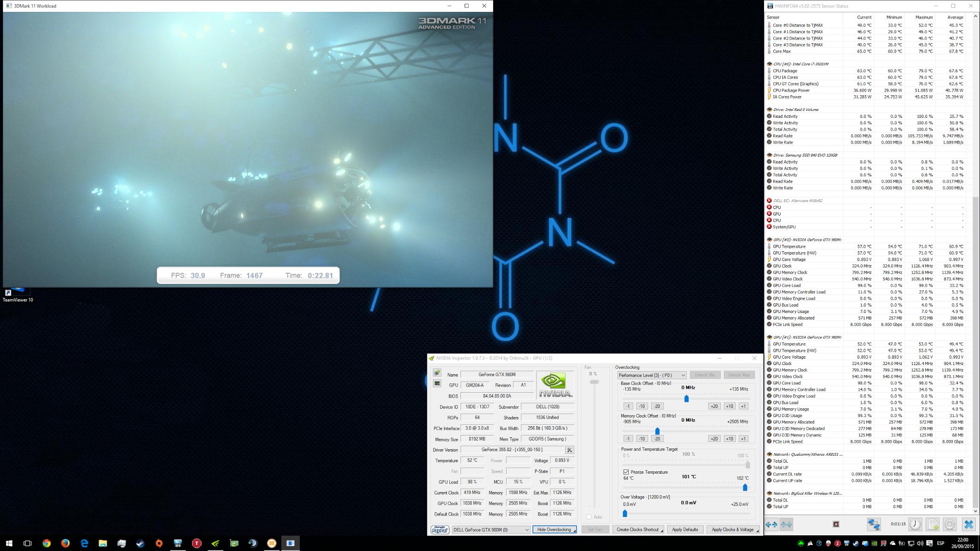Click HWiNFO Minimum column header

coord(889,17)
